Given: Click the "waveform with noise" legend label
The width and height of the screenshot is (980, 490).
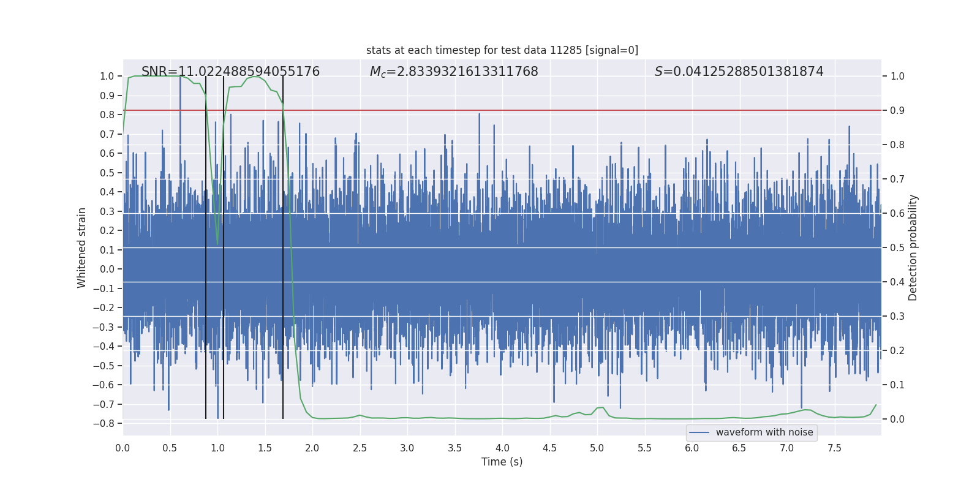Looking at the screenshot, I should point(764,432).
